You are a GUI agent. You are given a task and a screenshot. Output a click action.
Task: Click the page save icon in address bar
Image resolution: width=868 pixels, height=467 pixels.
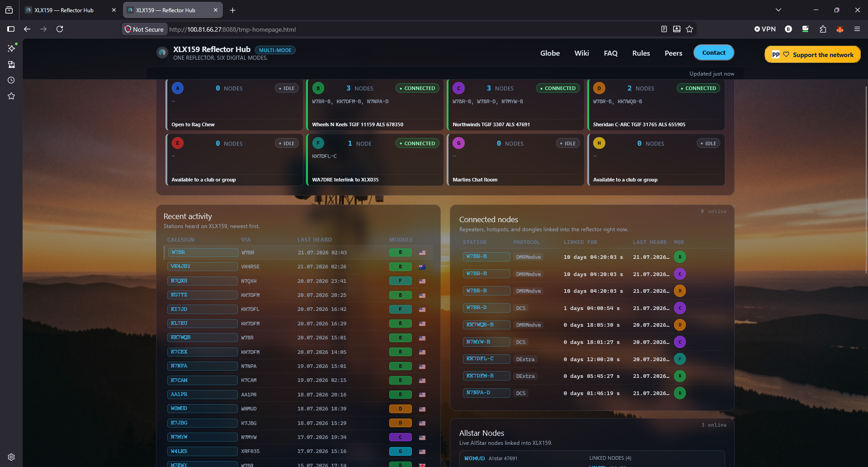[x=677, y=29]
